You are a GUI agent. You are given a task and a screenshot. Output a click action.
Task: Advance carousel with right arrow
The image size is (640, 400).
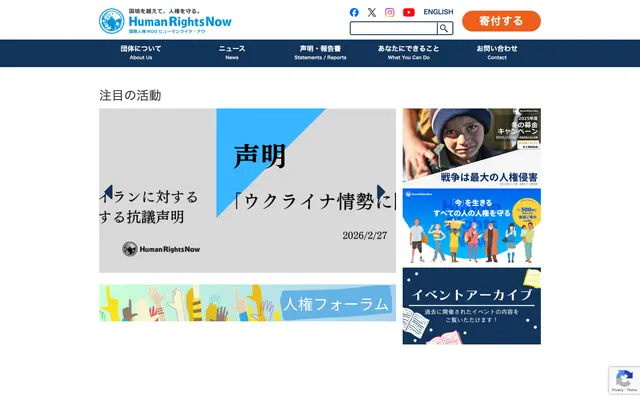tap(381, 191)
